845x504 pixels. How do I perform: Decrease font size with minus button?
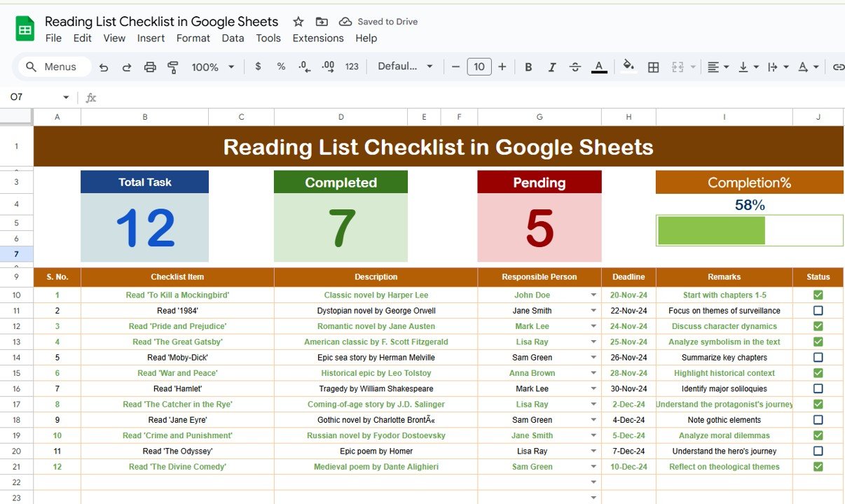point(455,66)
